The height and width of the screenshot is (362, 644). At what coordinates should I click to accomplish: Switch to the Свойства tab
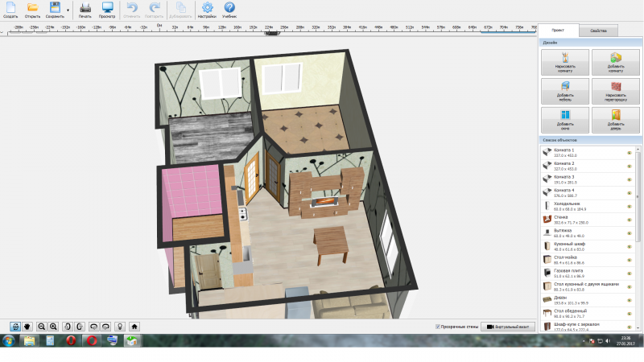pos(598,31)
